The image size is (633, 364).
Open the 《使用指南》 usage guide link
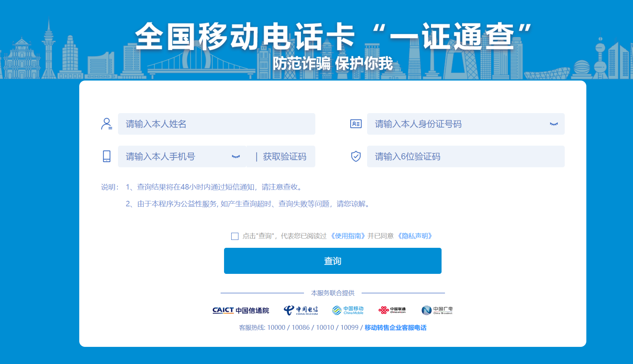(348, 236)
